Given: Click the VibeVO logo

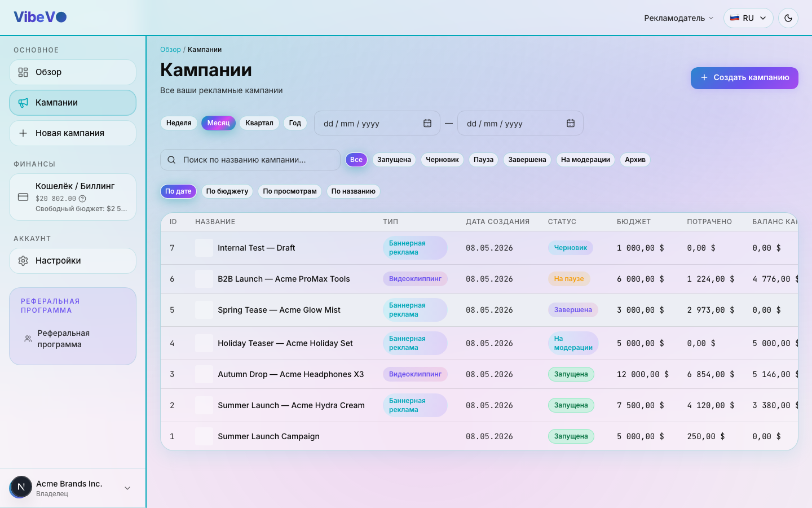Looking at the screenshot, I should [x=40, y=17].
